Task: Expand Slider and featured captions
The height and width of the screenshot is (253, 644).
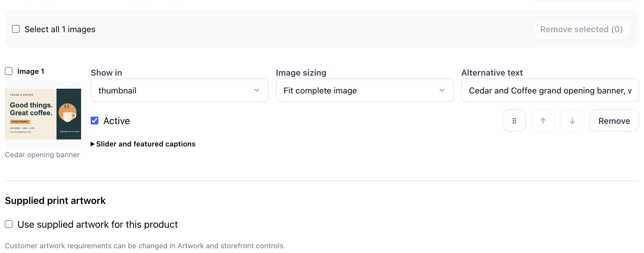Action: point(143,144)
